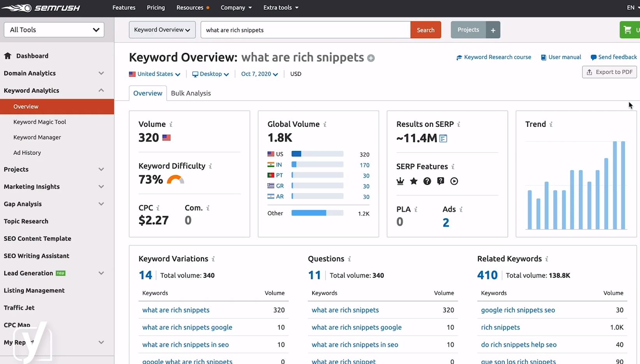Click the CPC info icon
The image size is (640, 364).
coord(158,208)
